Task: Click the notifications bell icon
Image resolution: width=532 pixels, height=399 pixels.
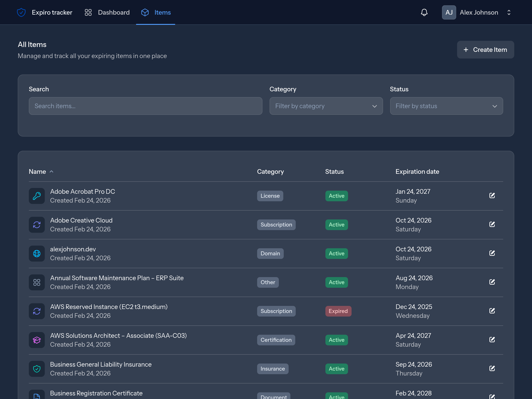Action: click(x=424, y=12)
